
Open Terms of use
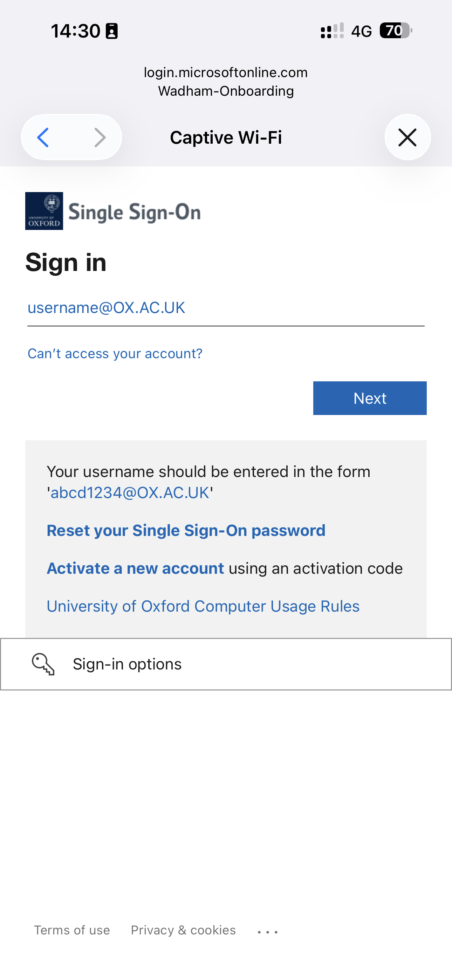[72, 930]
